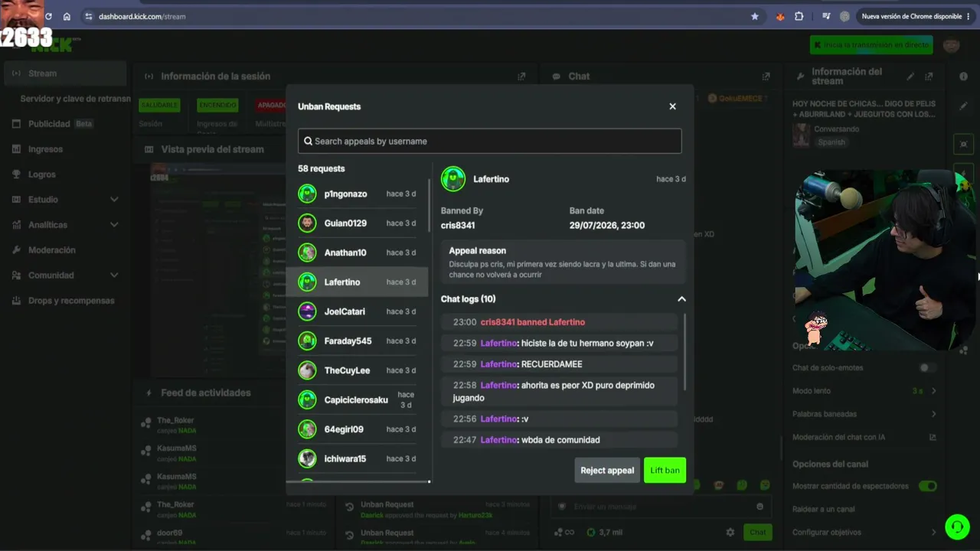
Task: Start broadcast with Inicia la transmisión en directo
Action: pyautogui.click(x=871, y=45)
